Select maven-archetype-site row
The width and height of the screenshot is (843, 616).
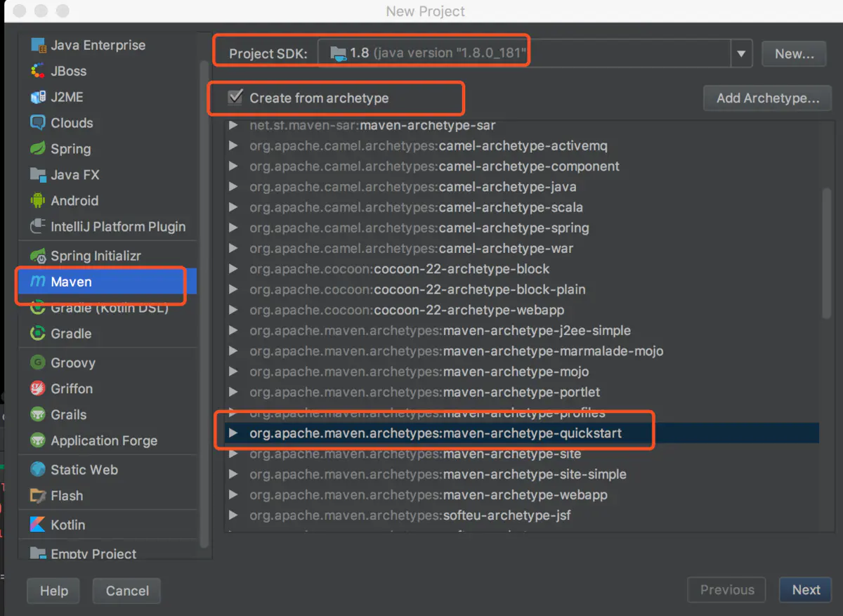[521, 454]
